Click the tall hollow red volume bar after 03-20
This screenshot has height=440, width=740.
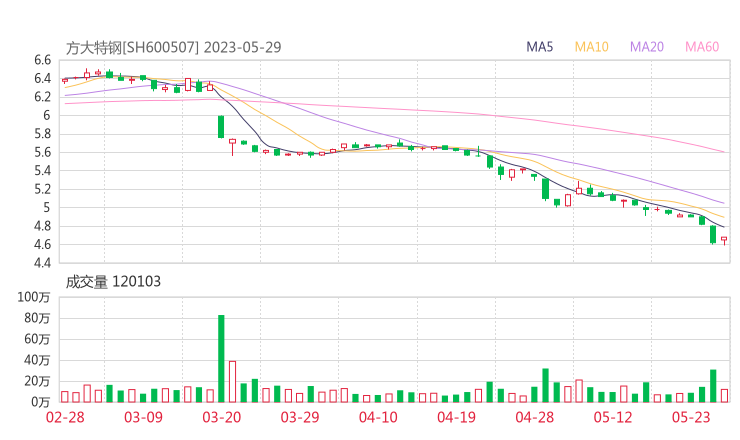coord(232,381)
